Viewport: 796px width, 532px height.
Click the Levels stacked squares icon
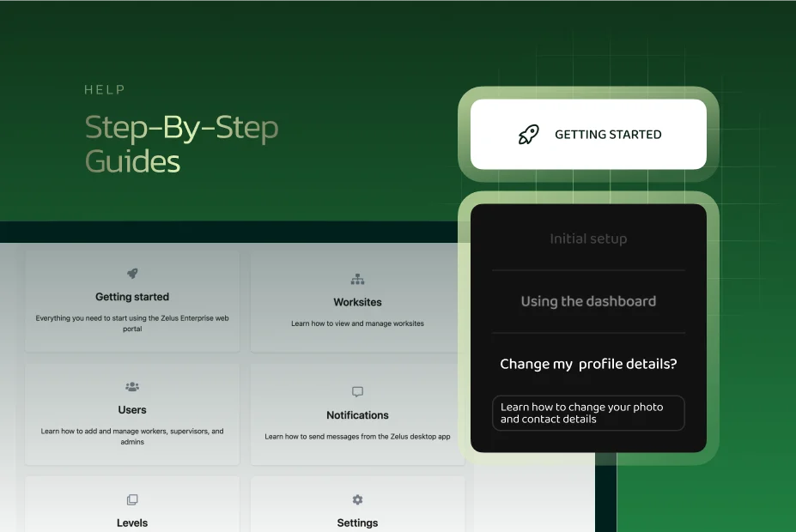[x=132, y=500]
